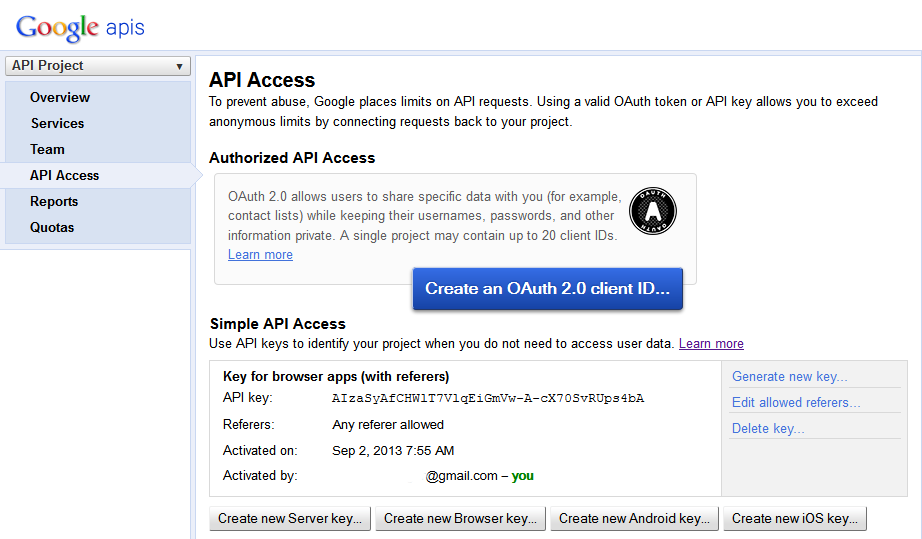Viewport: 922px width, 539px height.
Task: Select the API key string value
Action: tap(488, 398)
